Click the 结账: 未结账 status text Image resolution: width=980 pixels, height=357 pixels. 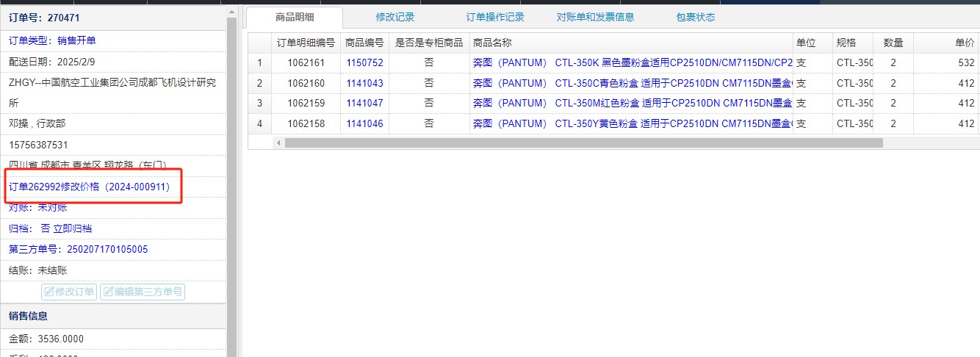[x=37, y=270]
